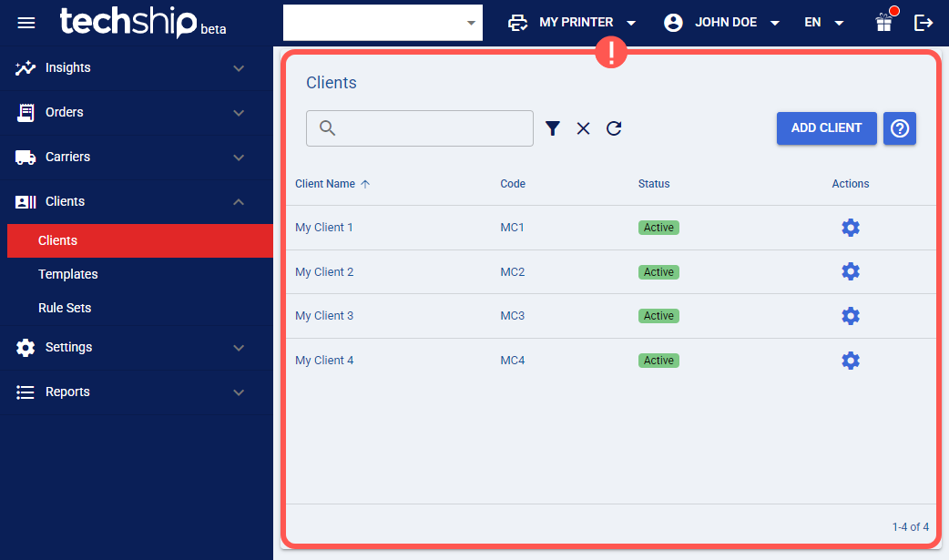The image size is (949, 560).
Task: Refresh the clients list
Action: [615, 128]
